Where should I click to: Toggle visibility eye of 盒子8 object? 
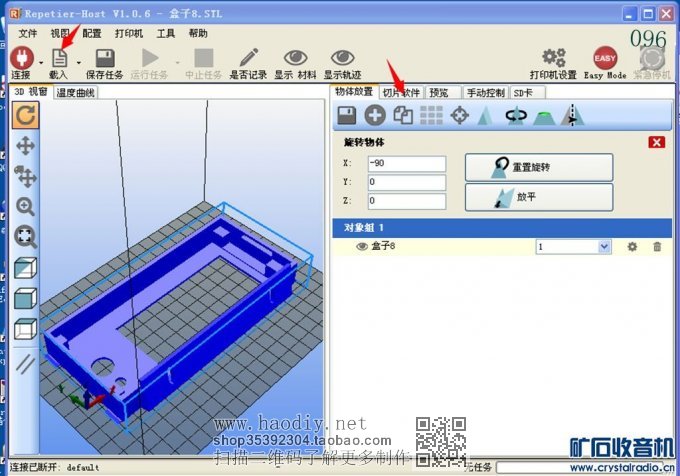pyautogui.click(x=362, y=246)
